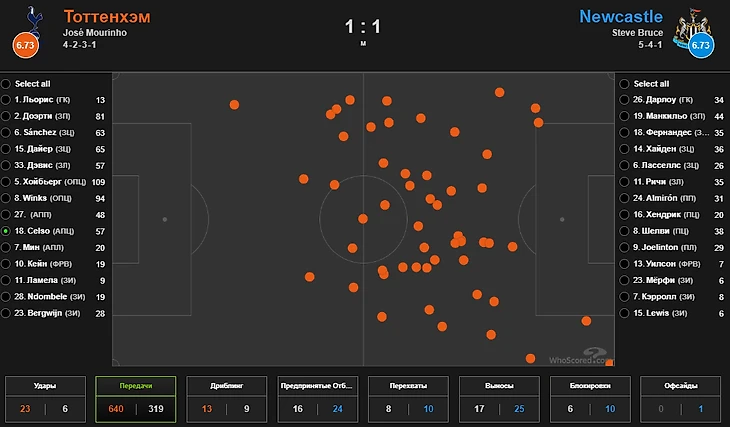730x427 pixels.
Task: Switch to the Удары stats tab
Action: (45, 399)
